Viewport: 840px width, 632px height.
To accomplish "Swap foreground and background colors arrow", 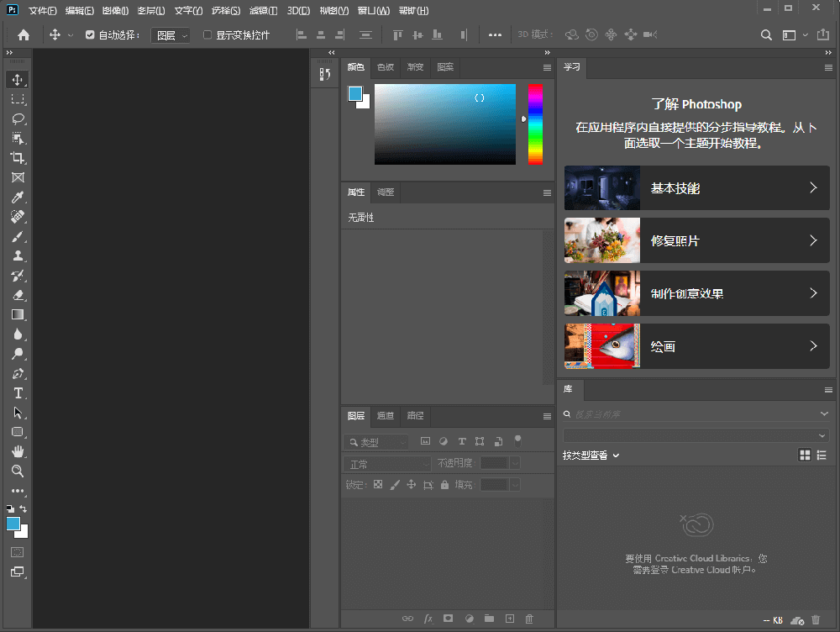I will (23, 508).
